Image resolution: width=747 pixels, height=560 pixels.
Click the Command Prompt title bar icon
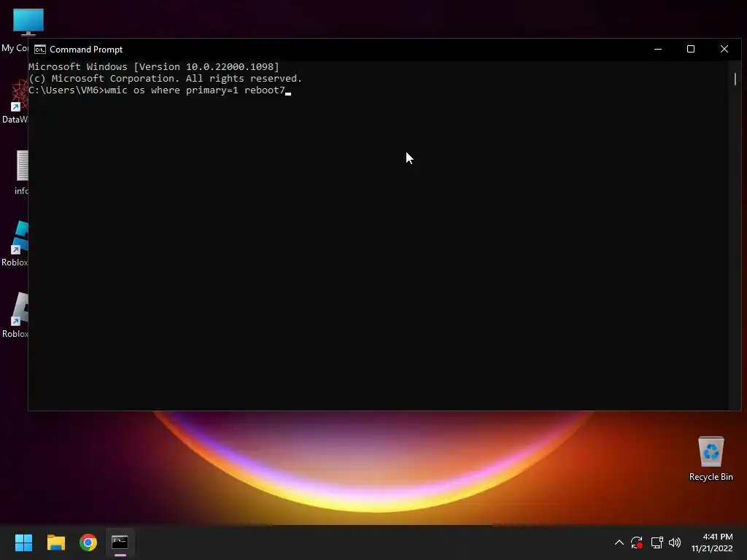pos(40,50)
